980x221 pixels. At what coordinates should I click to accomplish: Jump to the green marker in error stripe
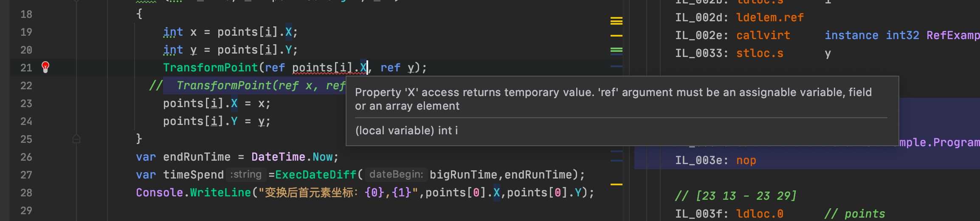point(617,50)
